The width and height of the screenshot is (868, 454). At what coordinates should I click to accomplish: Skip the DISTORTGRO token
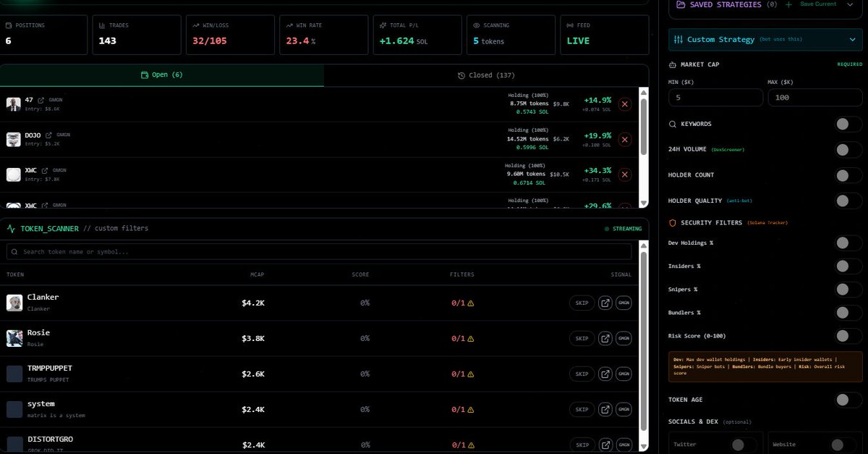click(582, 445)
